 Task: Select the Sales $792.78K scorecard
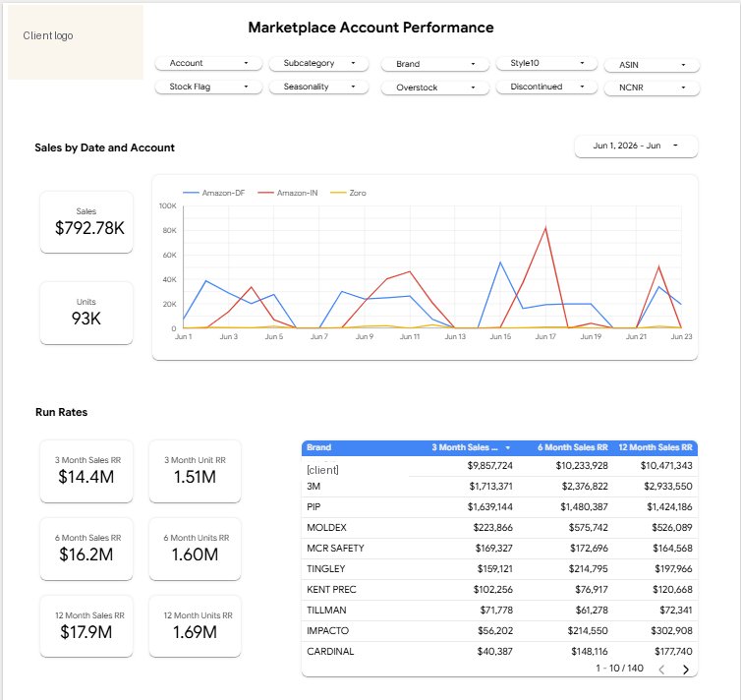click(x=86, y=221)
